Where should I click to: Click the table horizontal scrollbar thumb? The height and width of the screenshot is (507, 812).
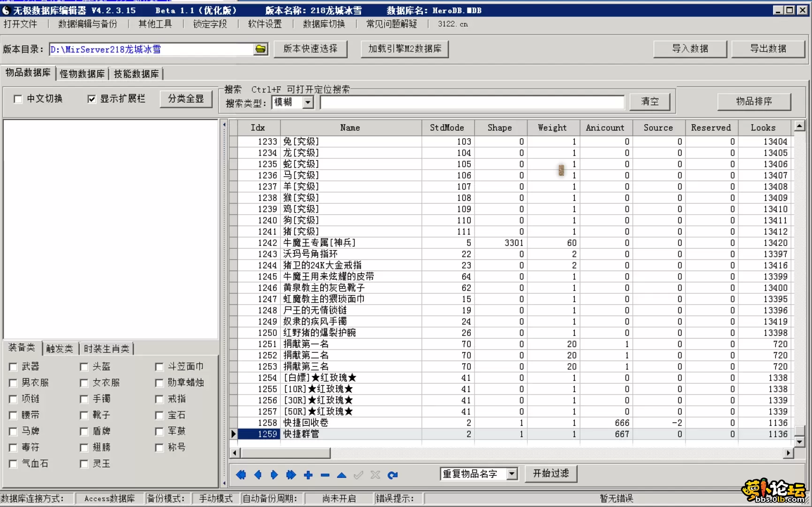click(286, 453)
